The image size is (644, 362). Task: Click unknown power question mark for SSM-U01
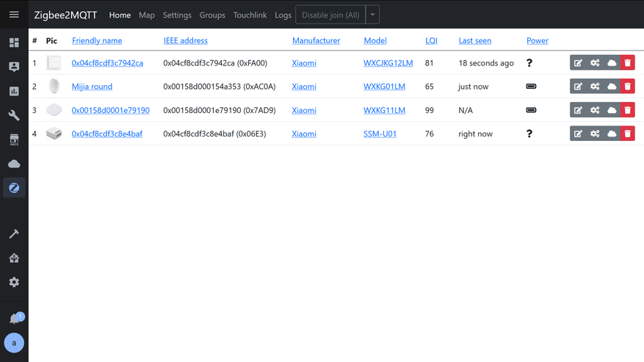pos(529,134)
